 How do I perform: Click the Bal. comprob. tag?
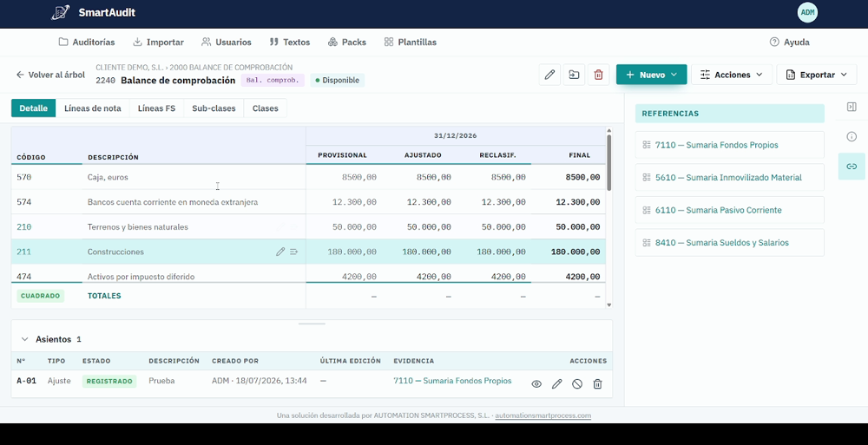point(273,81)
